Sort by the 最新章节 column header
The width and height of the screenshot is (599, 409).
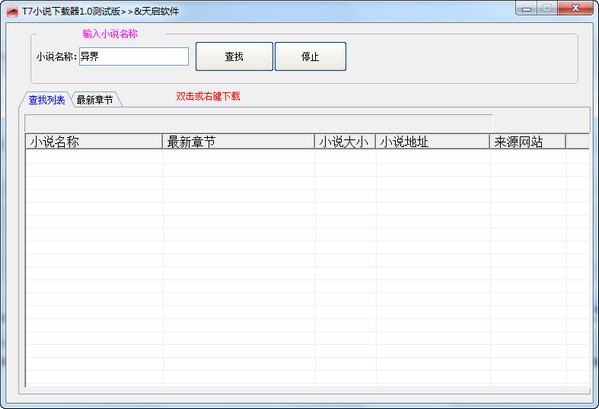click(238, 142)
